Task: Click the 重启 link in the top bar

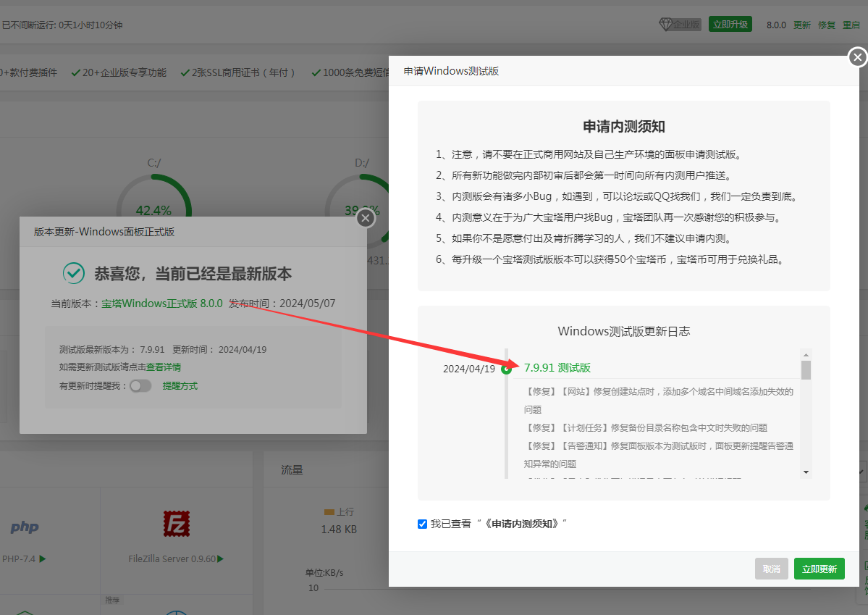Action: 851,25
